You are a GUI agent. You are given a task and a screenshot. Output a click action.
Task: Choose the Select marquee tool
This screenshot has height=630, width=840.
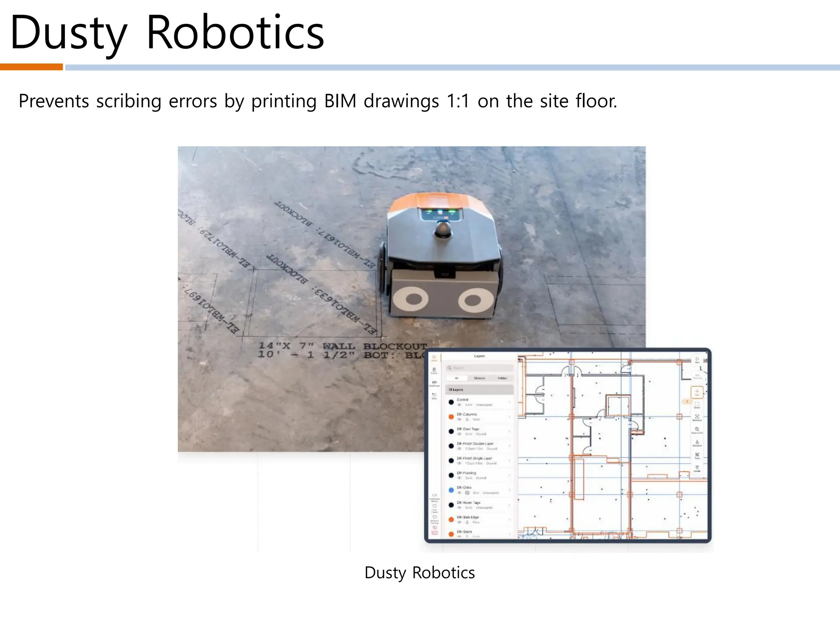[697, 405]
